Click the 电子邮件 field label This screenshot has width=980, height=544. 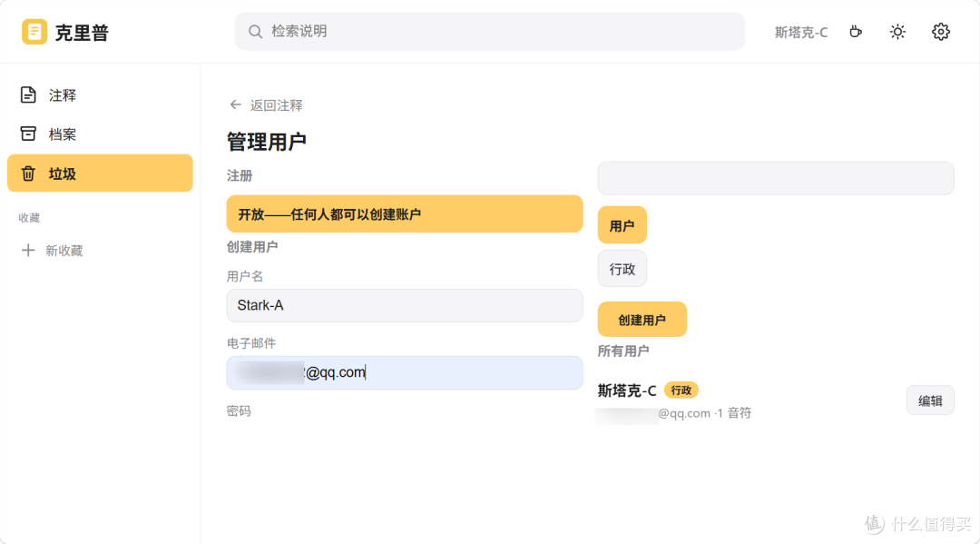click(x=251, y=343)
